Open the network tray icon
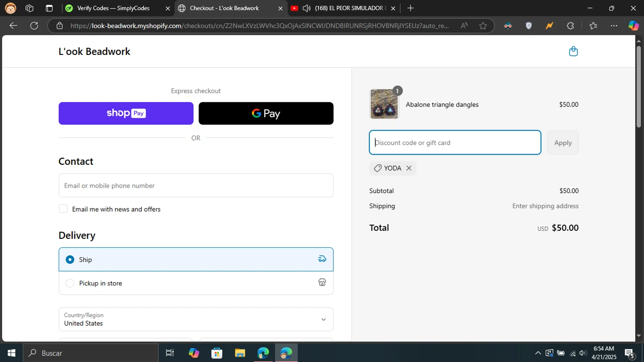The height and width of the screenshot is (362, 644). coord(572,353)
